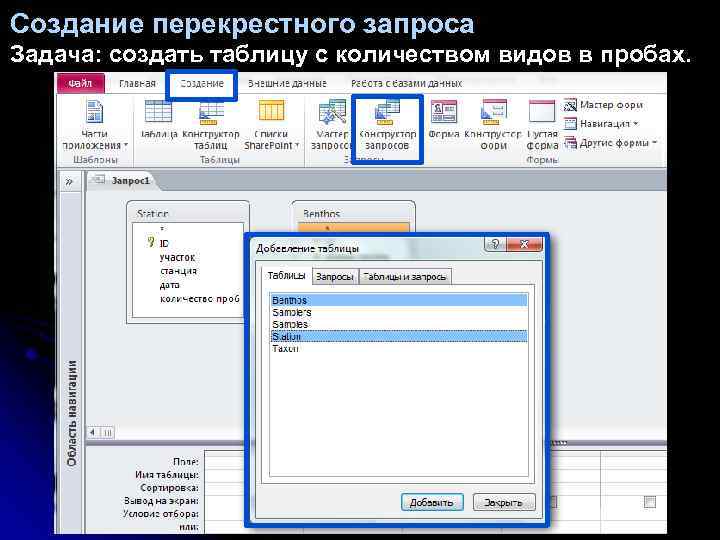Switch to the Главная tab
Viewport: 720px width, 540px height.
tap(137, 84)
